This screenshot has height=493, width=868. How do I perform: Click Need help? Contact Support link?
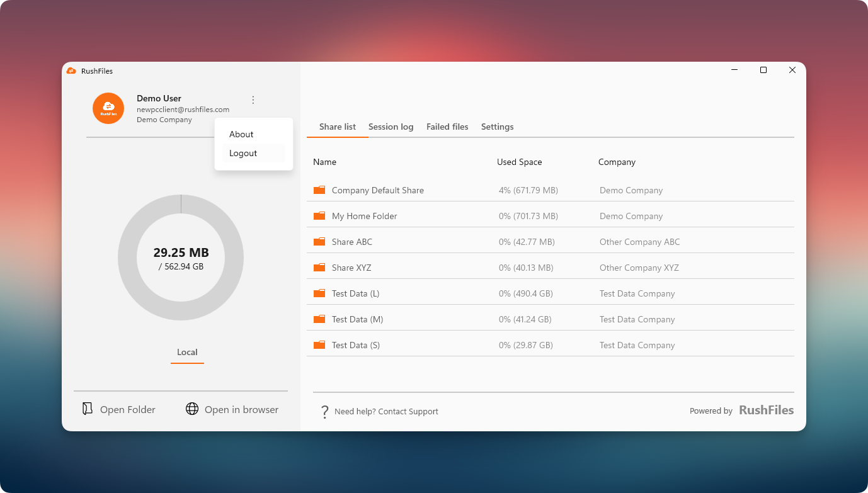pos(386,411)
